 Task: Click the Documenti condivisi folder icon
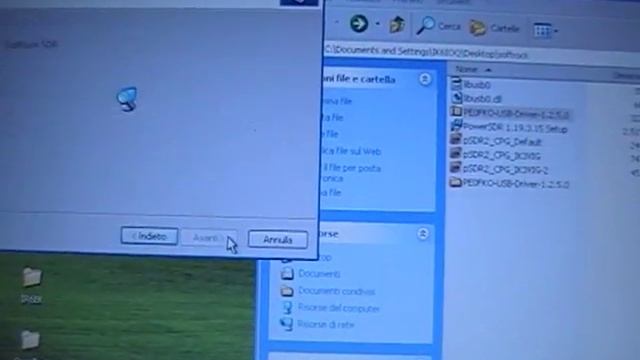287,291
